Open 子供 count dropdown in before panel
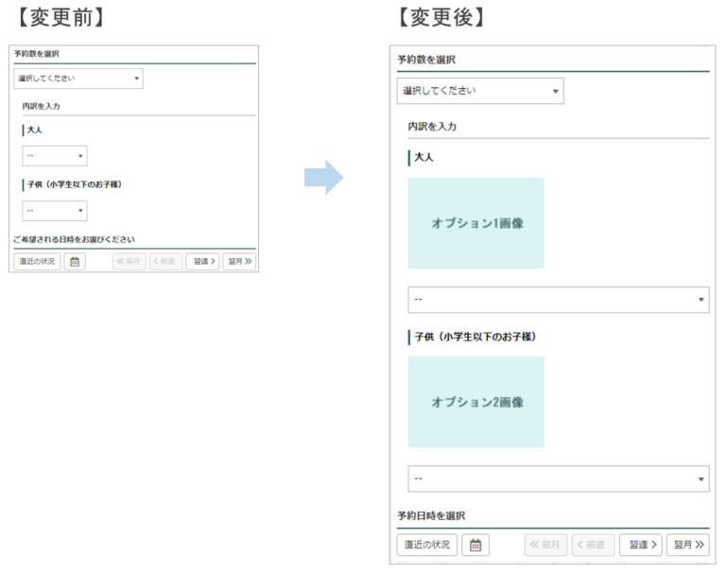This screenshot has height=574, width=728. (x=55, y=210)
